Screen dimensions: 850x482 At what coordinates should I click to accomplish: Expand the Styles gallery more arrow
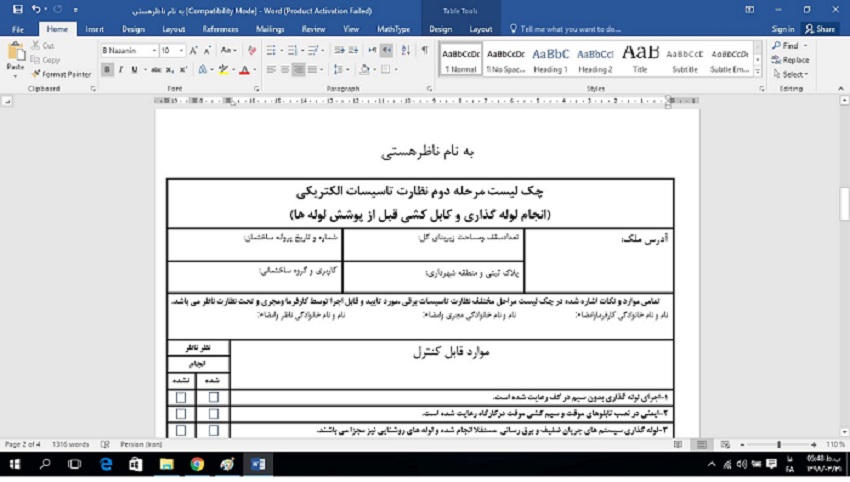(757, 72)
